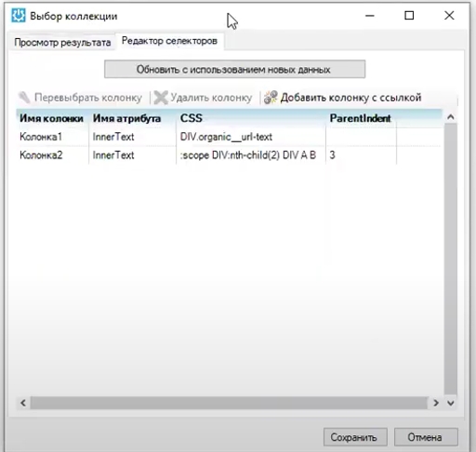
Task: Click the horizontal scrollbar right arrow
Action: [436, 403]
